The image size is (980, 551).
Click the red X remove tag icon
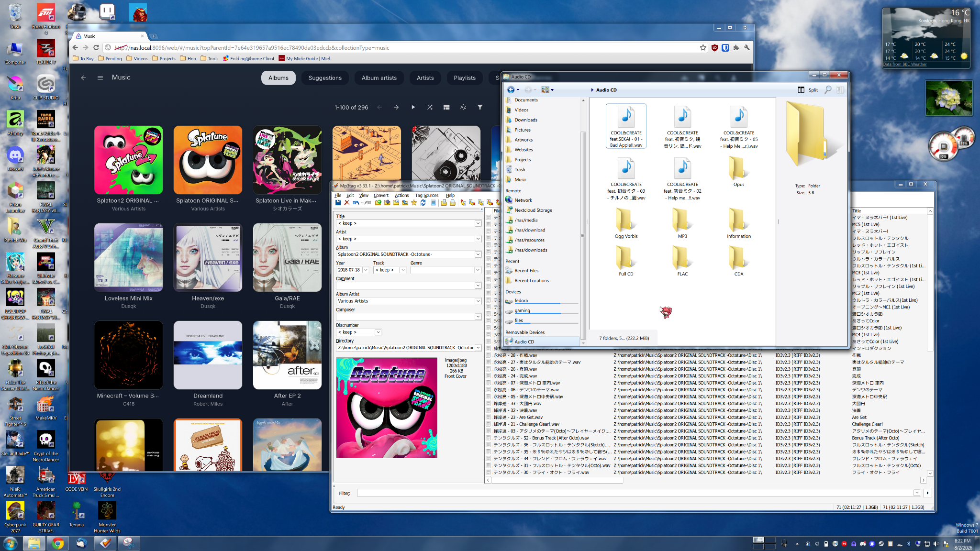point(347,203)
